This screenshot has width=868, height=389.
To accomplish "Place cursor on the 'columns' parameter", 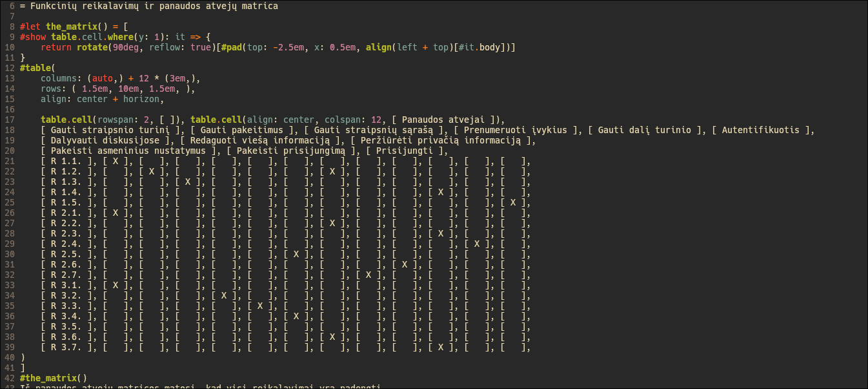I will [x=61, y=78].
